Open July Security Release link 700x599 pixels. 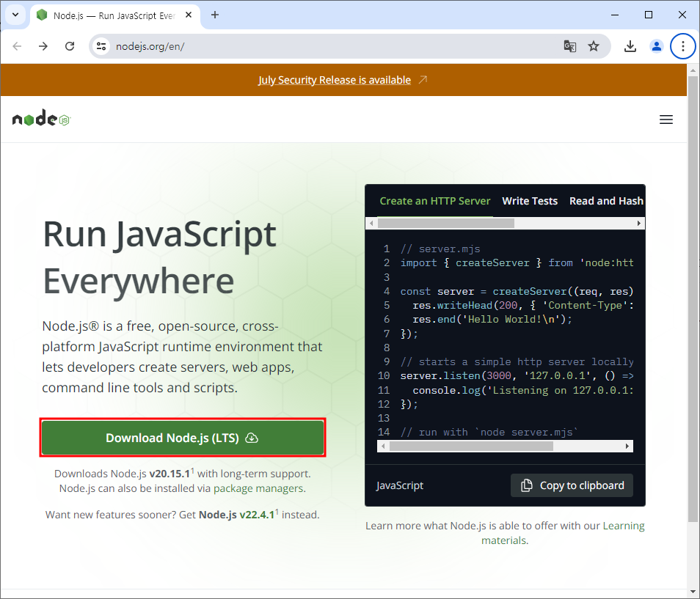pyautogui.click(x=335, y=80)
